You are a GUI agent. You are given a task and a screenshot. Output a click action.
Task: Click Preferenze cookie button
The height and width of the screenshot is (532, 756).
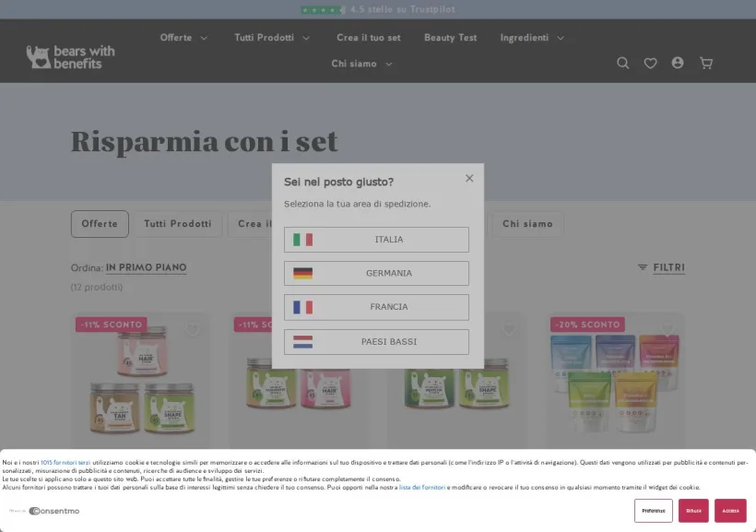[654, 511]
